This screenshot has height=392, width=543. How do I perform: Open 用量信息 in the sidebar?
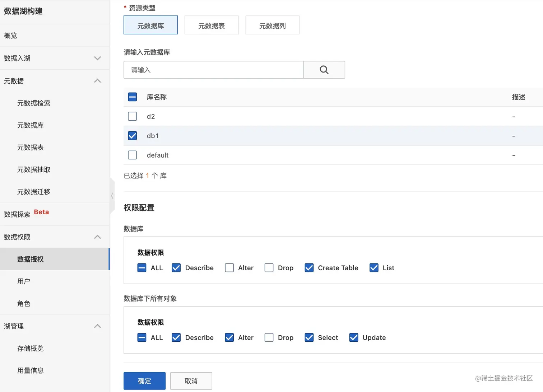coord(55,371)
